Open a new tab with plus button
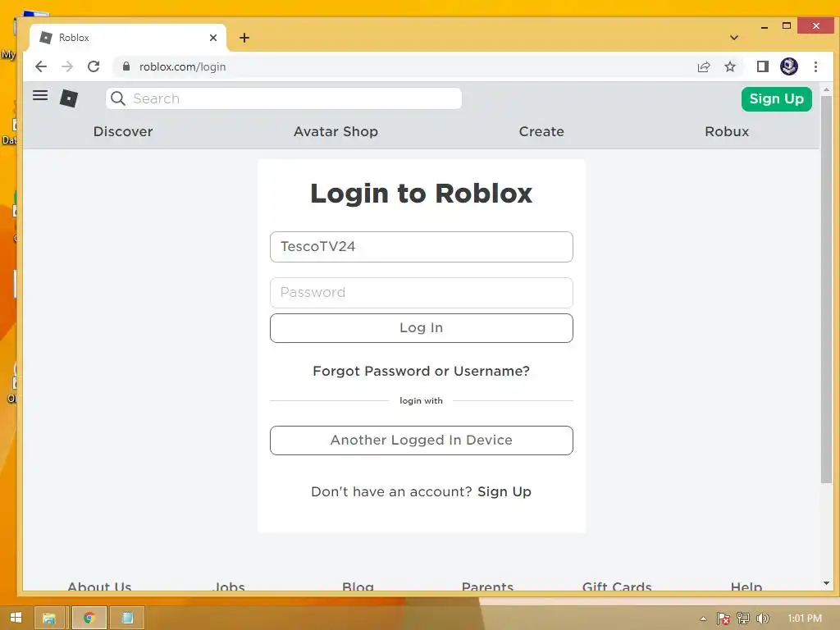 (244, 38)
